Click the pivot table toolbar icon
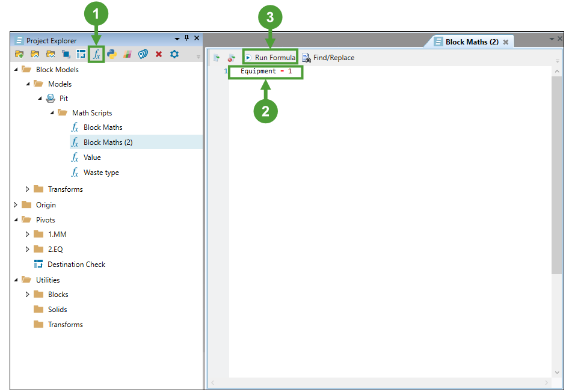 click(81, 55)
